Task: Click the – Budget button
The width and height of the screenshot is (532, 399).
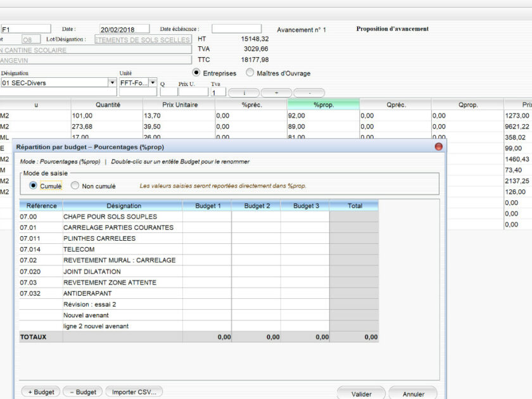Action: pyautogui.click(x=83, y=392)
